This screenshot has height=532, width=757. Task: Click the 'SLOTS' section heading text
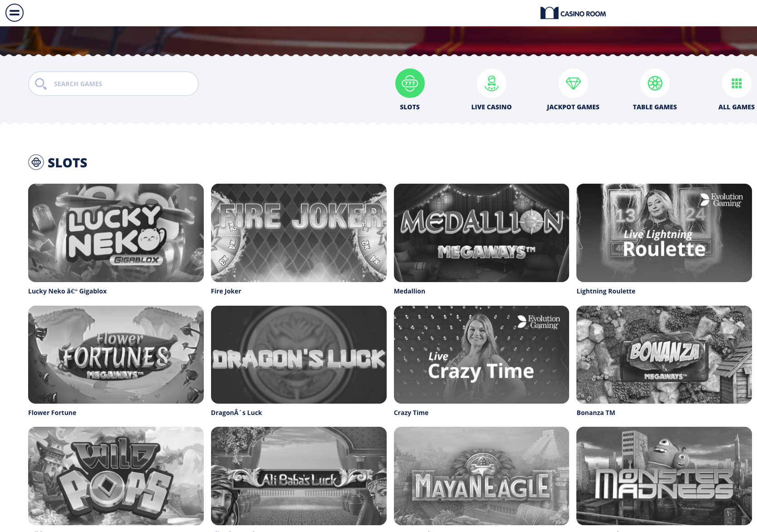pyautogui.click(x=68, y=163)
